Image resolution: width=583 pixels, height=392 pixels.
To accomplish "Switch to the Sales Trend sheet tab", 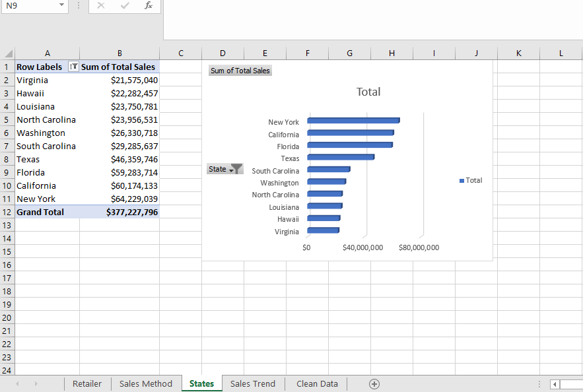I will pyautogui.click(x=252, y=383).
